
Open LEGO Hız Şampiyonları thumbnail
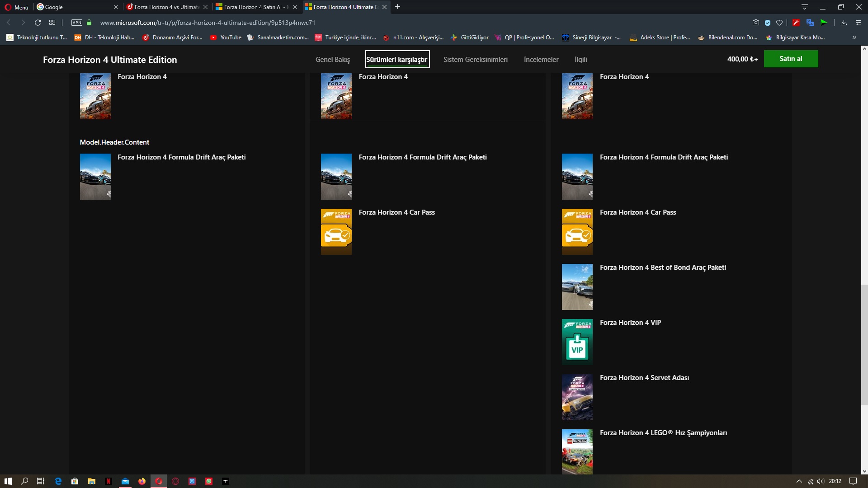pos(577,451)
